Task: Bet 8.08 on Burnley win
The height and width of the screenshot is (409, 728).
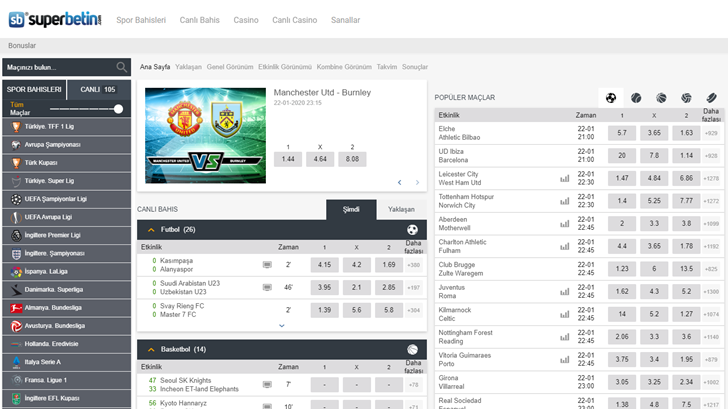Action: (352, 159)
